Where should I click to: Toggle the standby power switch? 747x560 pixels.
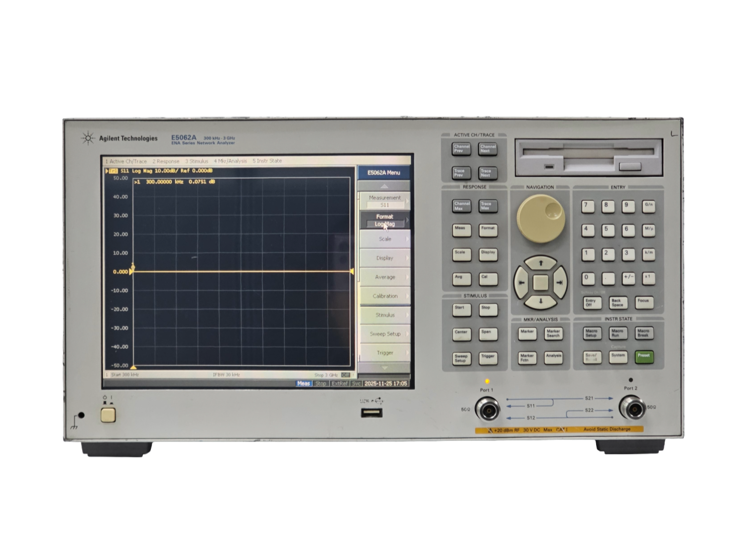click(x=108, y=415)
